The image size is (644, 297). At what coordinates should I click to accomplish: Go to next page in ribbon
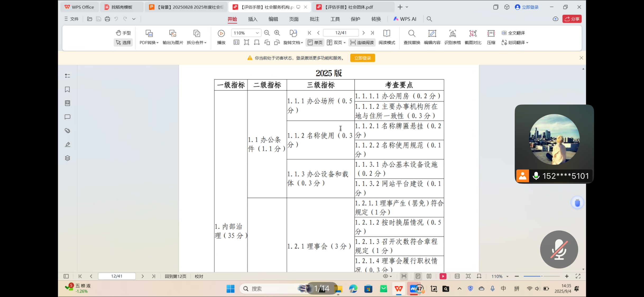point(364,33)
